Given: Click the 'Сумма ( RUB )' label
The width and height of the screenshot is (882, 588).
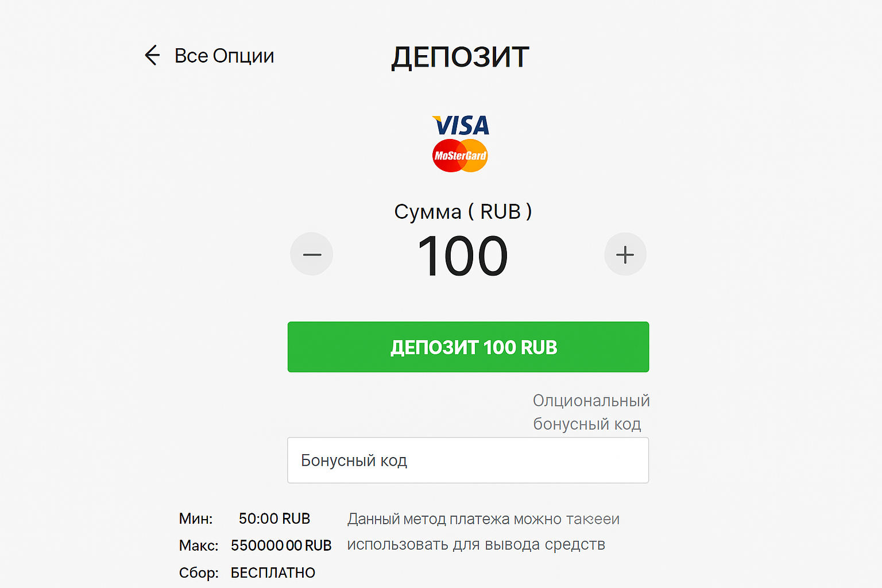Looking at the screenshot, I should [463, 212].
